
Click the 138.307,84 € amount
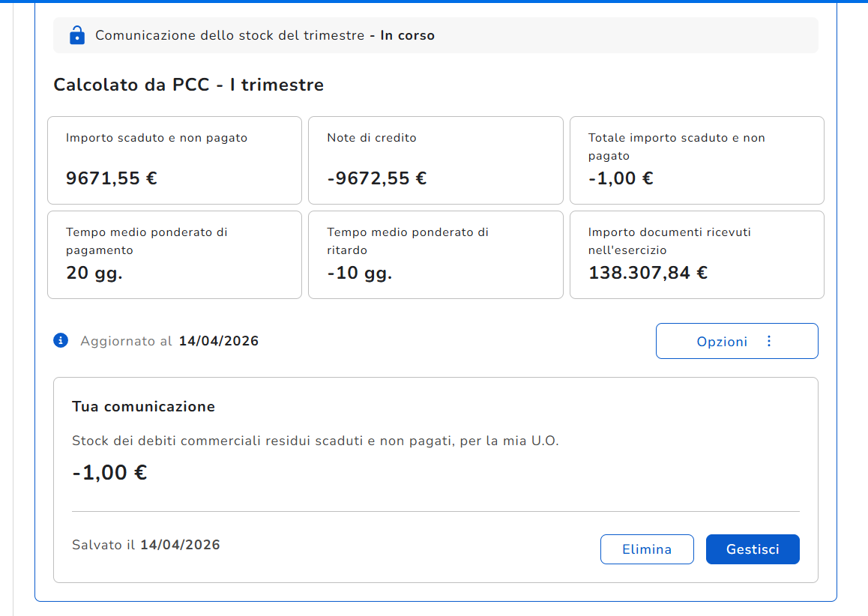point(648,273)
